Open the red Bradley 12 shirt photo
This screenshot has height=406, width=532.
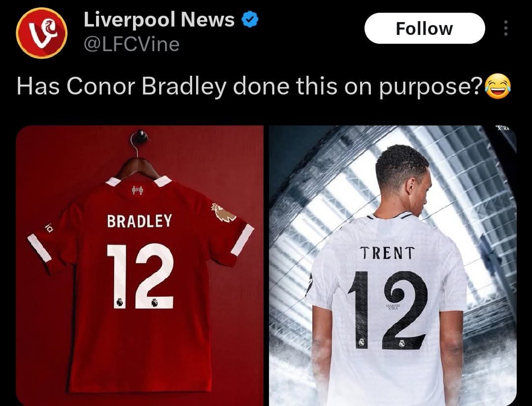tap(140, 266)
